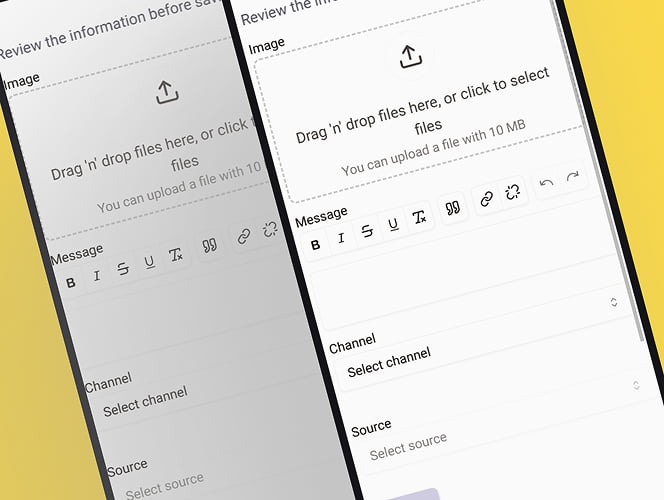Remove link in right phone's Message toolbar
The image size is (664, 500).
click(513, 192)
